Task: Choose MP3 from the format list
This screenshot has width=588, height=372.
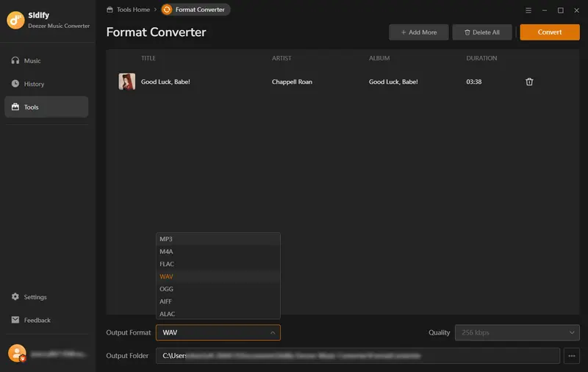Action: click(218, 239)
